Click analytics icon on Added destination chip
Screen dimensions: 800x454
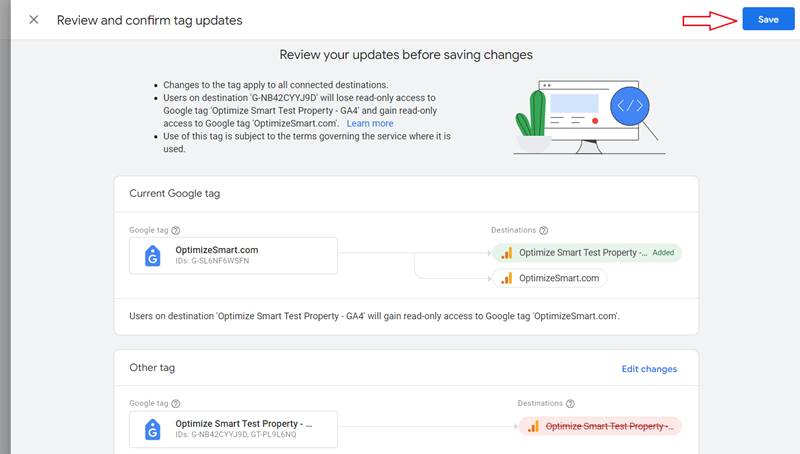507,253
